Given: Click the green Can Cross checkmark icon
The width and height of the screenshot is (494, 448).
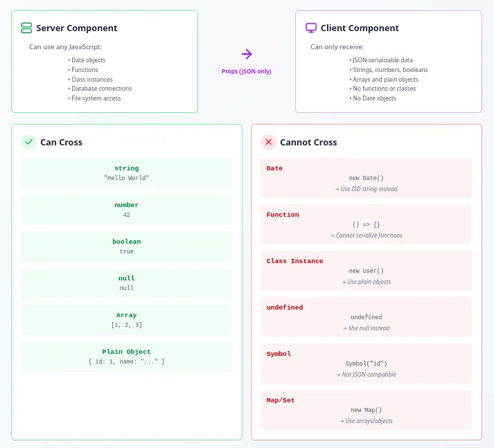Looking at the screenshot, I should pyautogui.click(x=28, y=142).
